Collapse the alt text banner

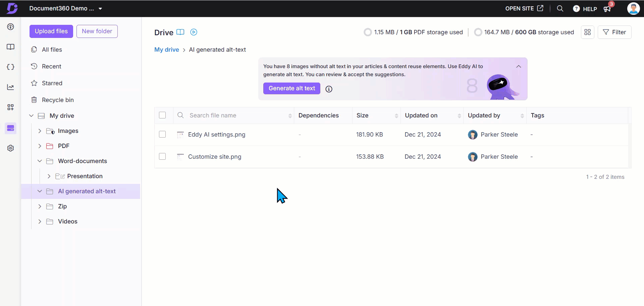click(x=519, y=66)
